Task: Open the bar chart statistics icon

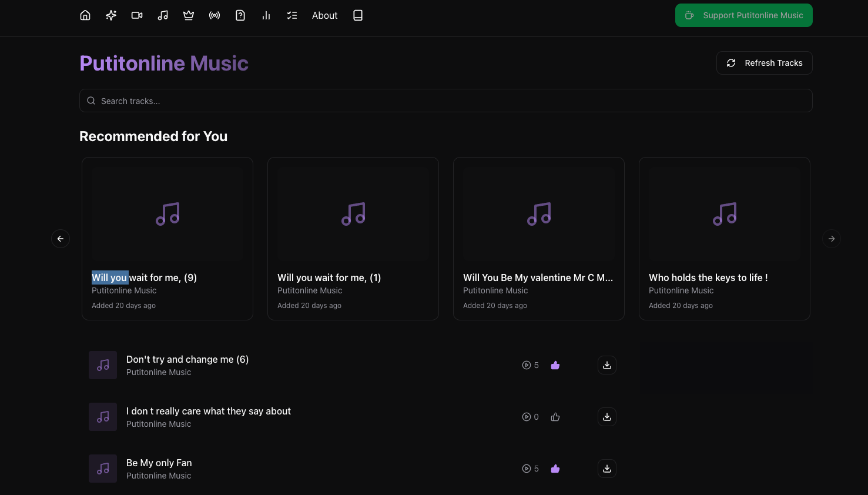Action: click(266, 15)
